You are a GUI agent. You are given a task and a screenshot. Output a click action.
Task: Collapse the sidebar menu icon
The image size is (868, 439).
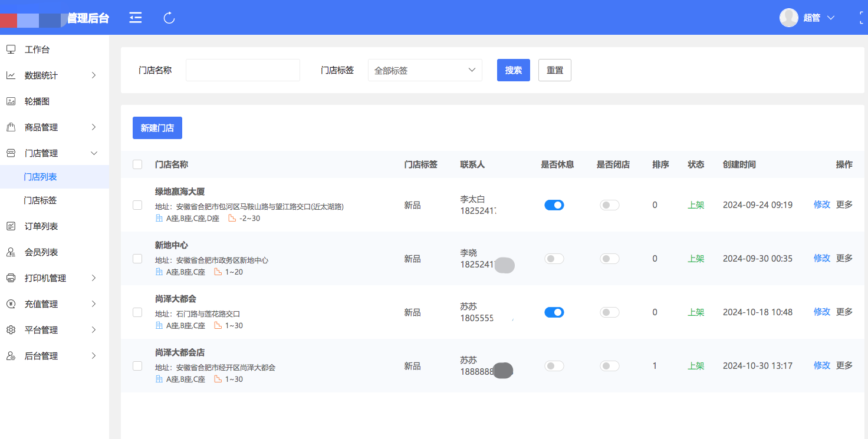point(136,18)
